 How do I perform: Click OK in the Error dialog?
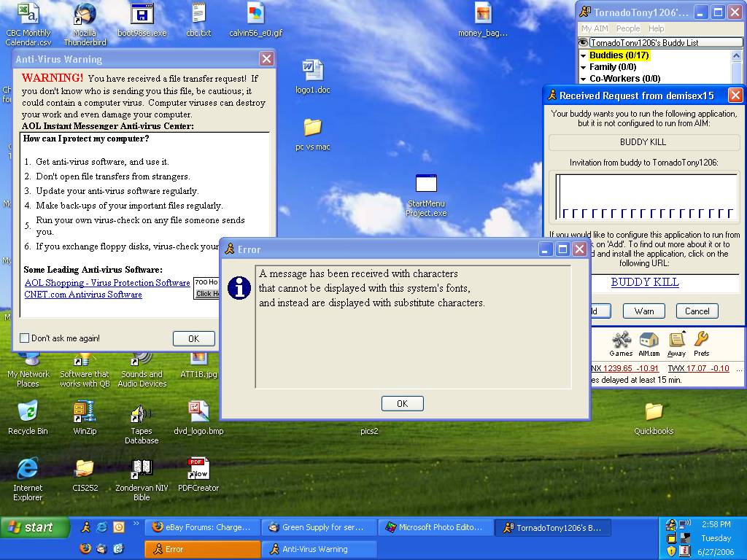(x=402, y=403)
